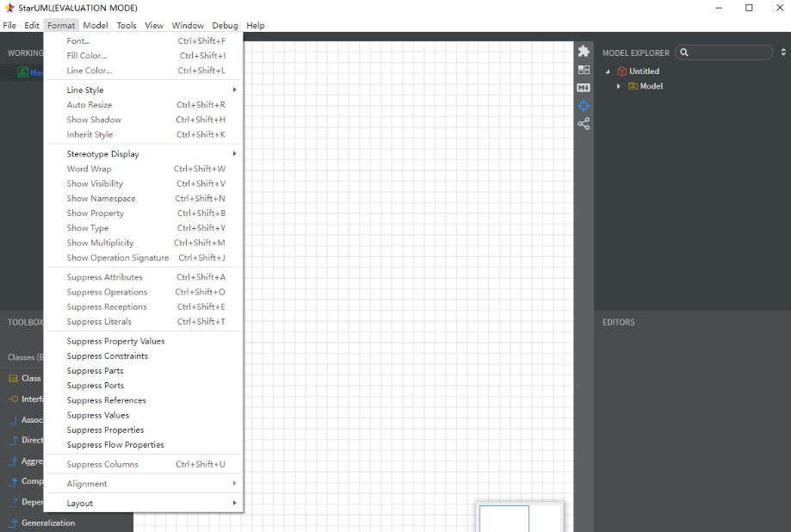Choose Suppress Ports from Format menu

pyautogui.click(x=96, y=386)
